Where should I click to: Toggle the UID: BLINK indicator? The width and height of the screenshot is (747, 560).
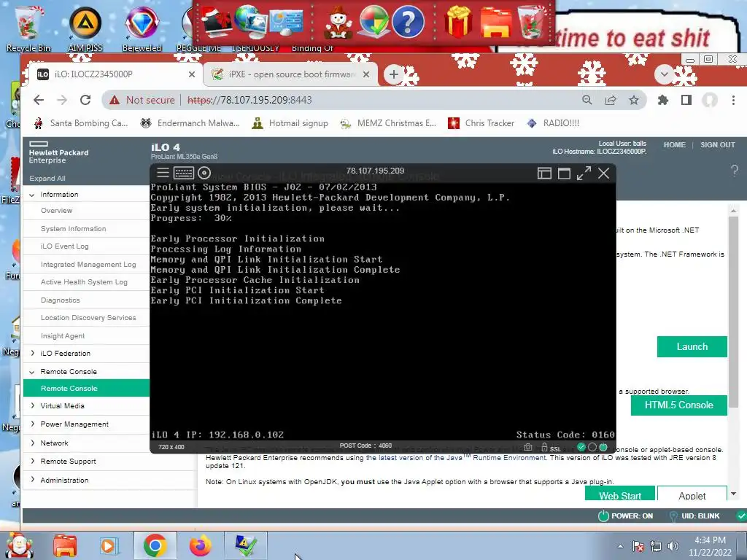point(673,516)
